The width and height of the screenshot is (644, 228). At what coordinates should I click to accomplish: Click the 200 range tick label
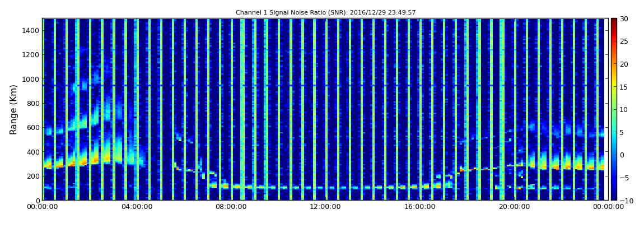point(34,176)
